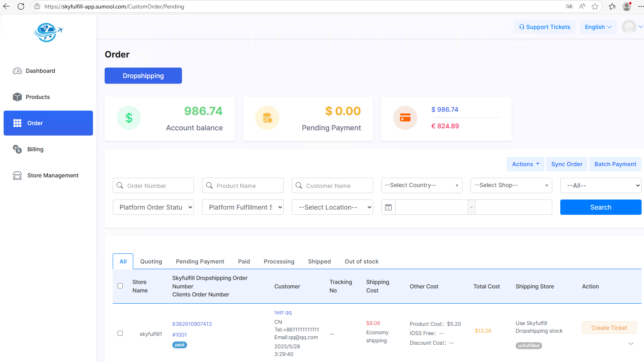The width and height of the screenshot is (644, 362).
Task: Open Dashboard via its gauge icon
Action: pos(17,71)
